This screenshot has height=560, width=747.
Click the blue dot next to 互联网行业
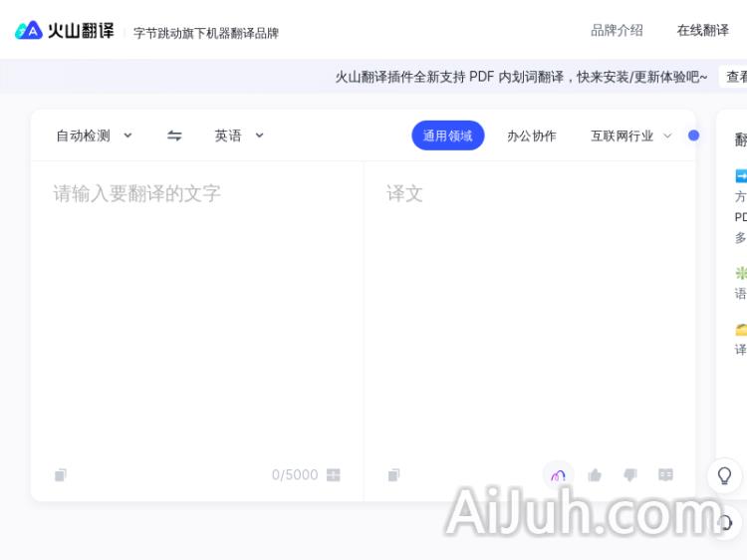pyautogui.click(x=693, y=136)
